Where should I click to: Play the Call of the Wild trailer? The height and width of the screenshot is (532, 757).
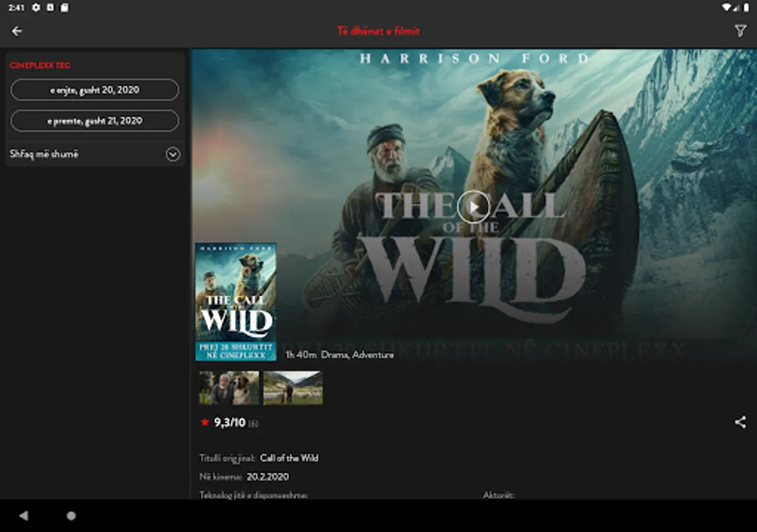[474, 207]
